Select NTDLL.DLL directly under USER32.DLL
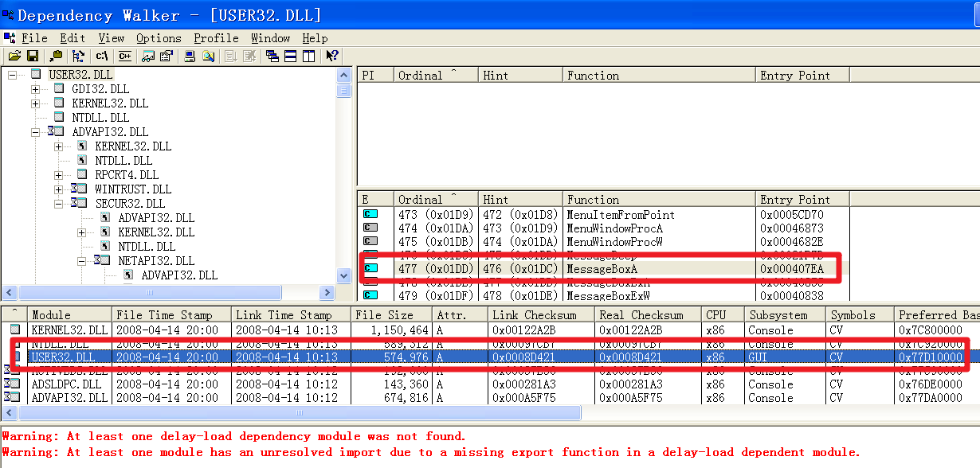Viewport: 980px width, 468px height. coord(100,117)
